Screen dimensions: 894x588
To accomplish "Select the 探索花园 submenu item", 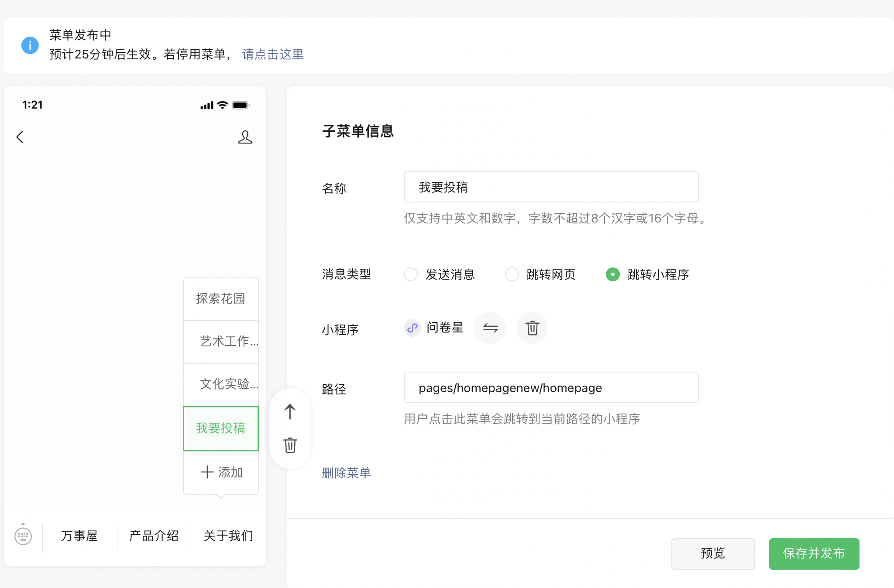I will (220, 299).
